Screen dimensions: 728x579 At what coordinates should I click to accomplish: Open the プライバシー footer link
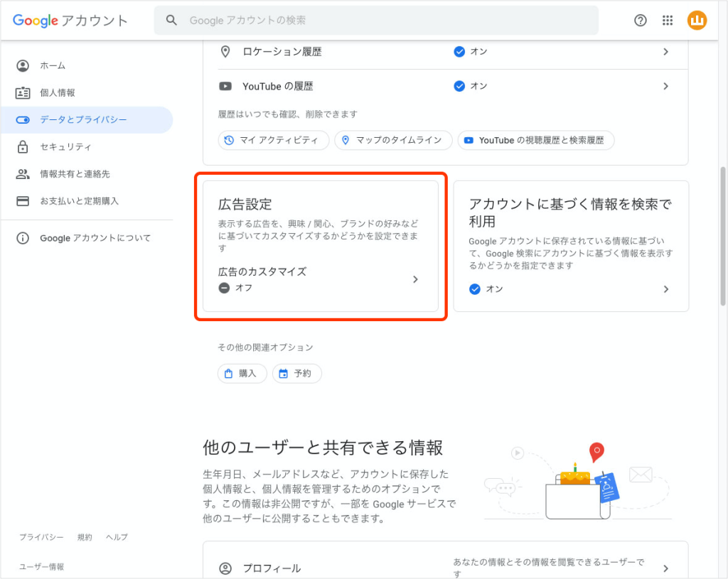(x=41, y=537)
